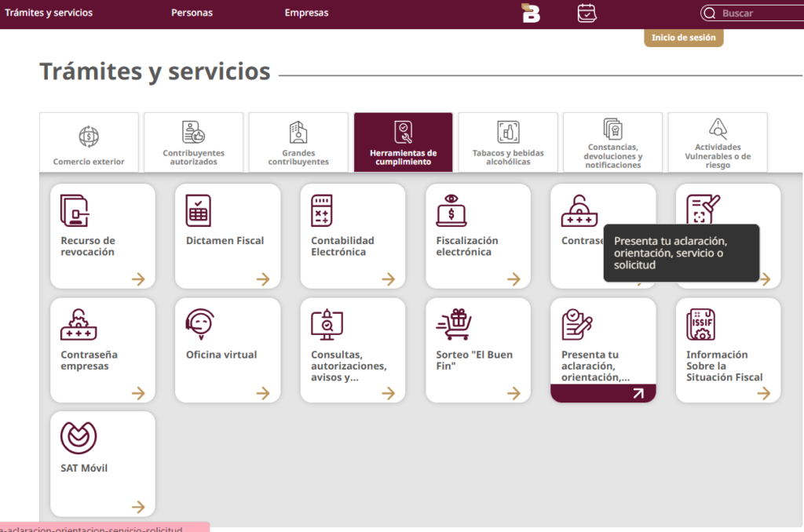The height and width of the screenshot is (532, 804).
Task: Click the Inicio de sesión button
Action: coord(684,38)
